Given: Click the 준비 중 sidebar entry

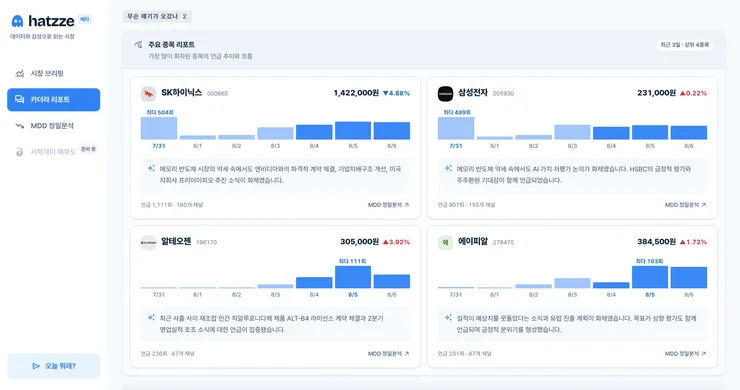Looking at the screenshot, I should (x=53, y=152).
